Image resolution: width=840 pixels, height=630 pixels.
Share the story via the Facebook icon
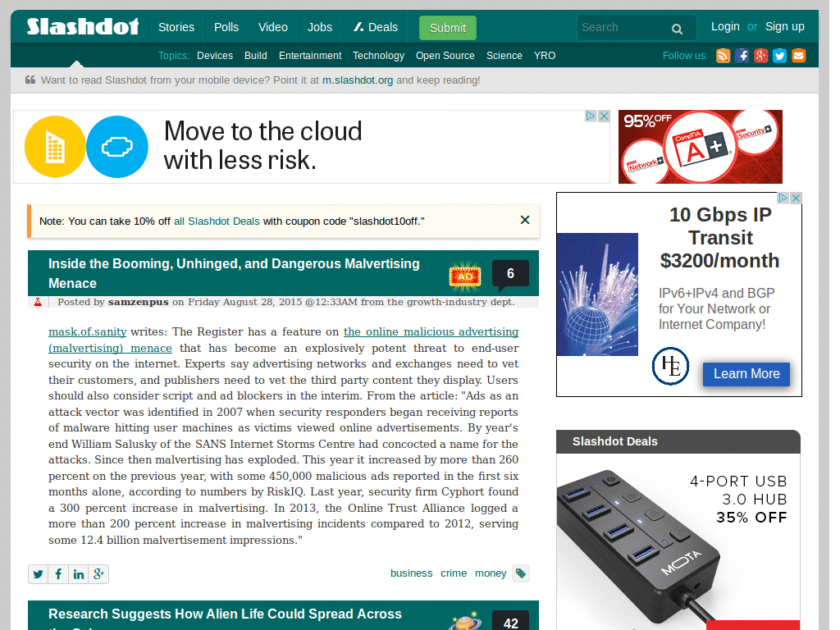58,574
